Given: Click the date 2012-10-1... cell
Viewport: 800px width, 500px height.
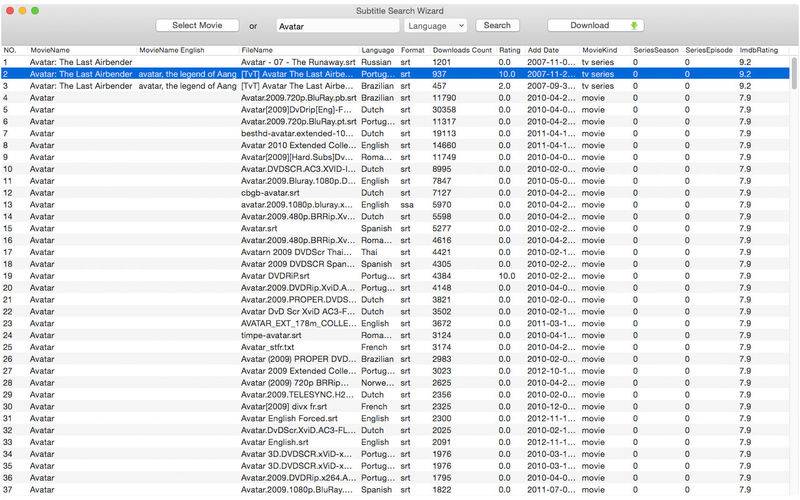Looking at the screenshot, I should 551,371.
